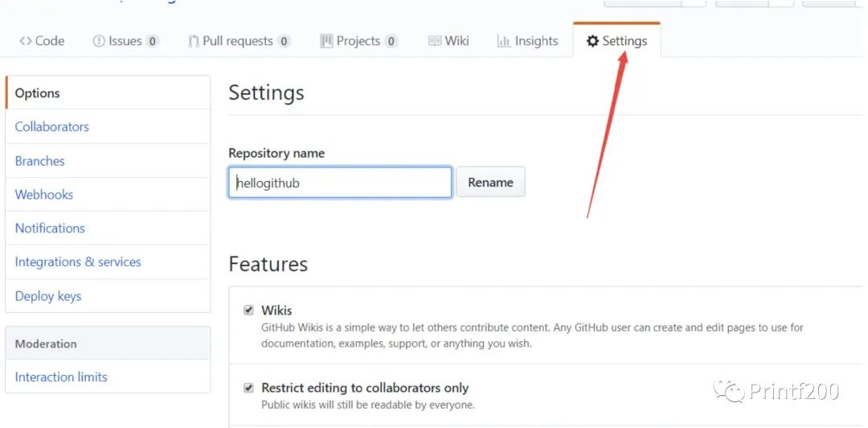Uncheck Restrict editing to collaborators only
Screen dimensions: 868x428
(x=249, y=388)
